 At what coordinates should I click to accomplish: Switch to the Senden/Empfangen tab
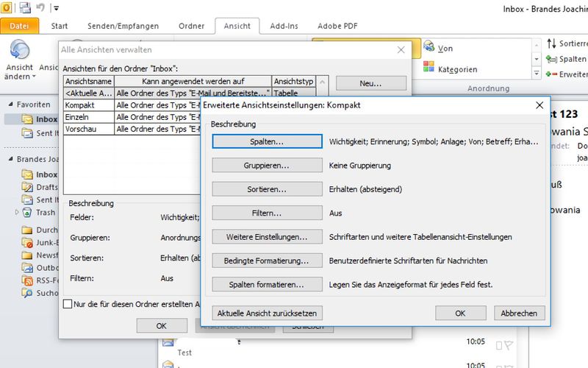(123, 26)
